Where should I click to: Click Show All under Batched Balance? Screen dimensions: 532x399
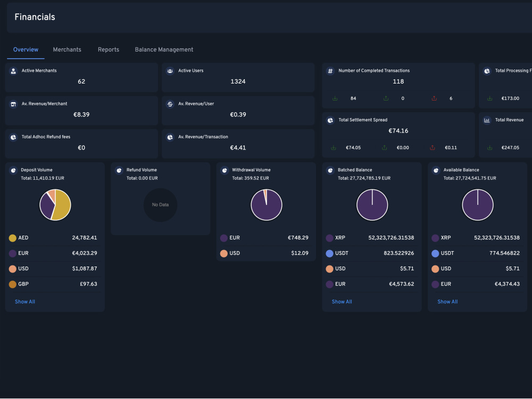pos(342,302)
